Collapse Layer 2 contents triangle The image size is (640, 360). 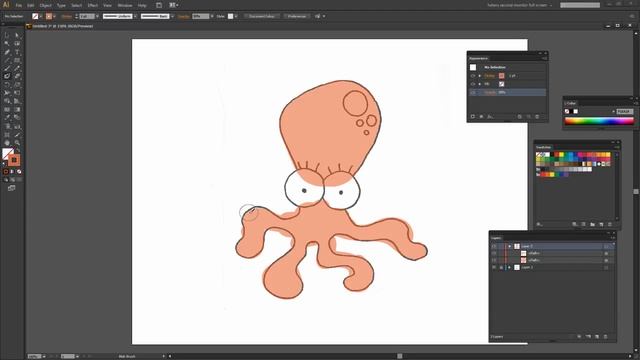pyautogui.click(x=509, y=246)
